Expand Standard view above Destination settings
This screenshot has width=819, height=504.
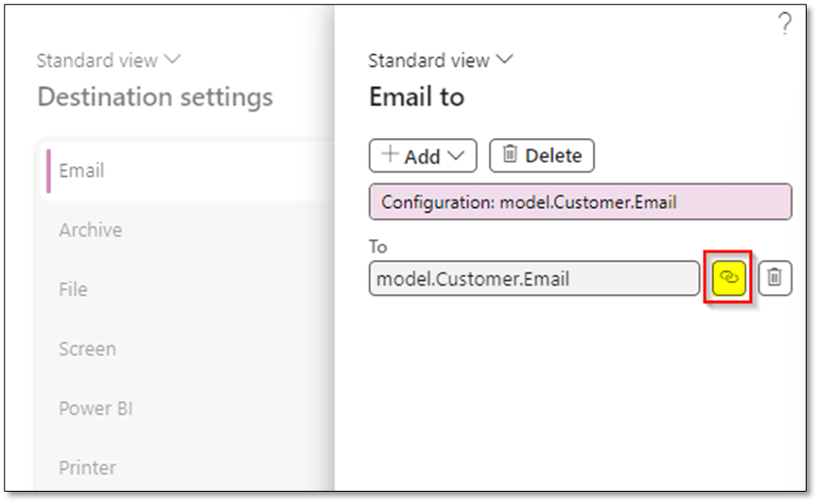[x=108, y=61]
